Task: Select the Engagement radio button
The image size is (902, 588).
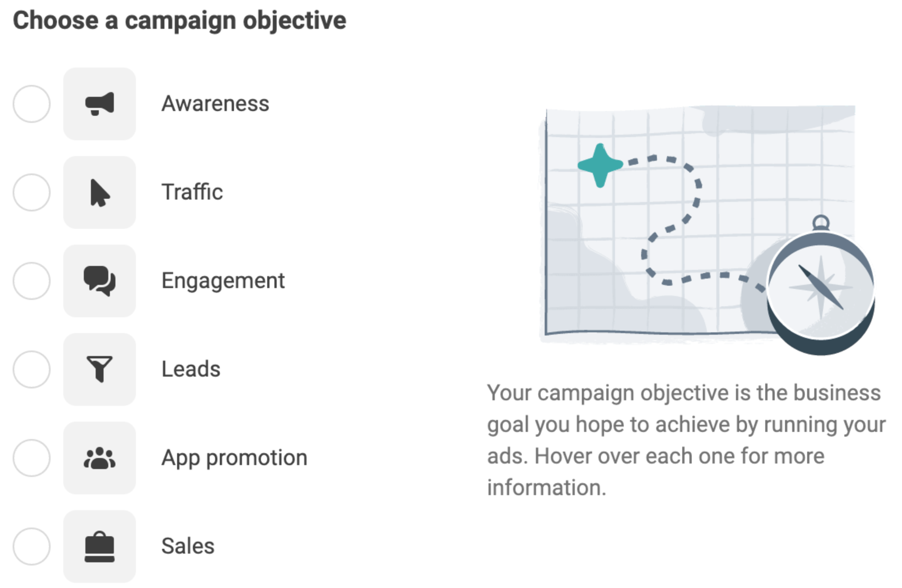Action: [x=31, y=281]
